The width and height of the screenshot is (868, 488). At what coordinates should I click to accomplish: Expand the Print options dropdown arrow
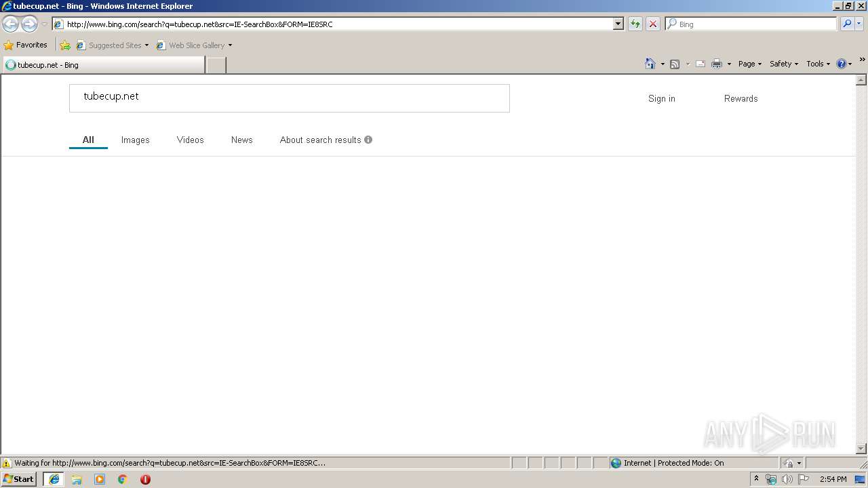pyautogui.click(x=729, y=64)
